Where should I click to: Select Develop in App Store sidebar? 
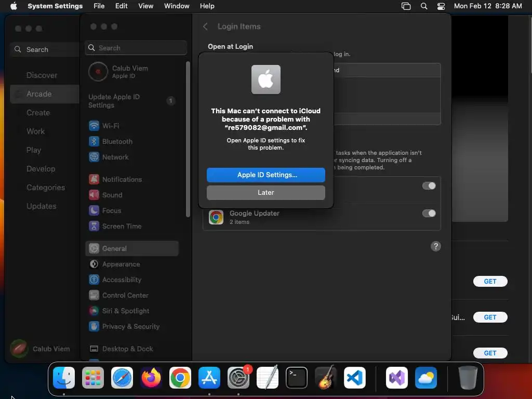click(x=41, y=169)
